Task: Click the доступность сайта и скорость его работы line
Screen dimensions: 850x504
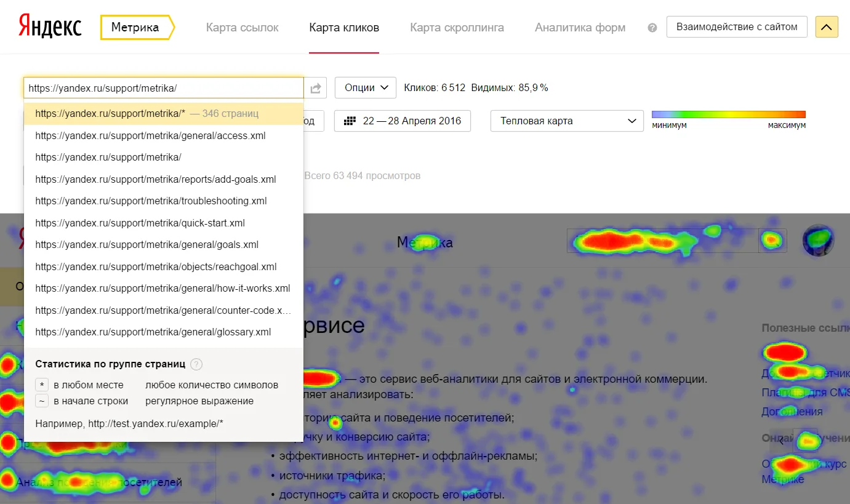Action: pos(391,495)
